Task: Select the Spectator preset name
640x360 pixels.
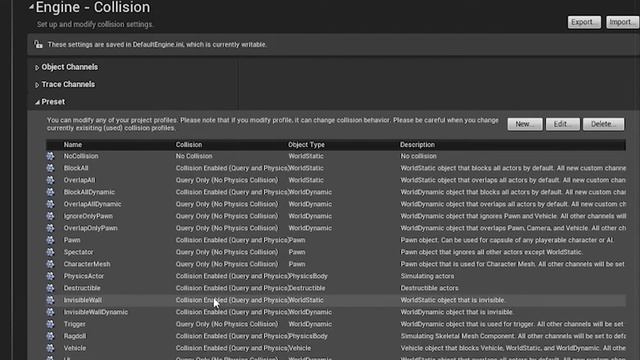Action: 78,252
